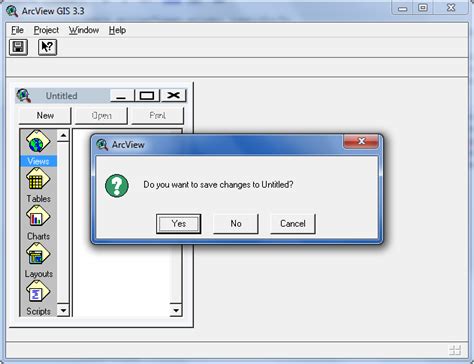The image size is (474, 364).
Task: Click the Save Project toolbar icon
Action: 18,47
